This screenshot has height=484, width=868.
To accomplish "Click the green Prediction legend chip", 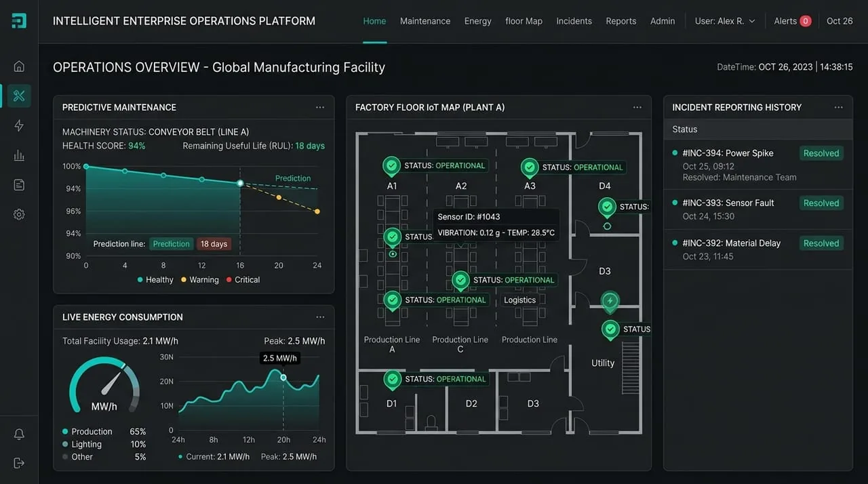I will point(171,244).
